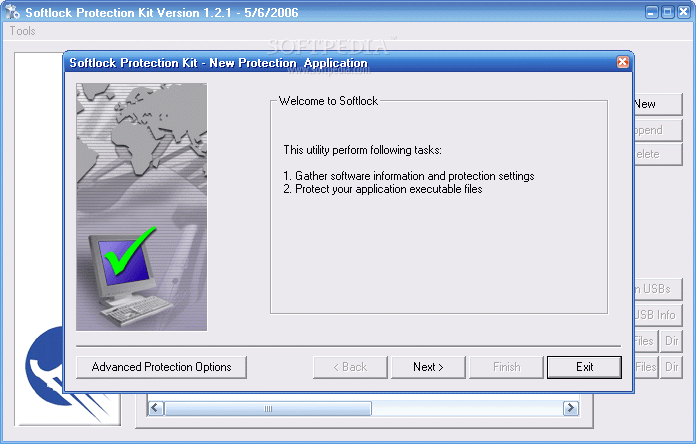Maximize the Softlock Protection Kit main window
696x444 pixels.
point(667,12)
